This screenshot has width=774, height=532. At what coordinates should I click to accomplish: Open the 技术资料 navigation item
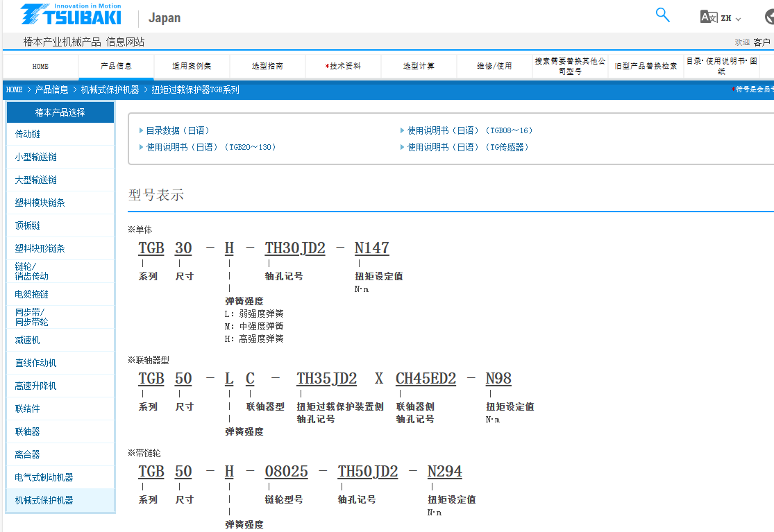click(342, 67)
